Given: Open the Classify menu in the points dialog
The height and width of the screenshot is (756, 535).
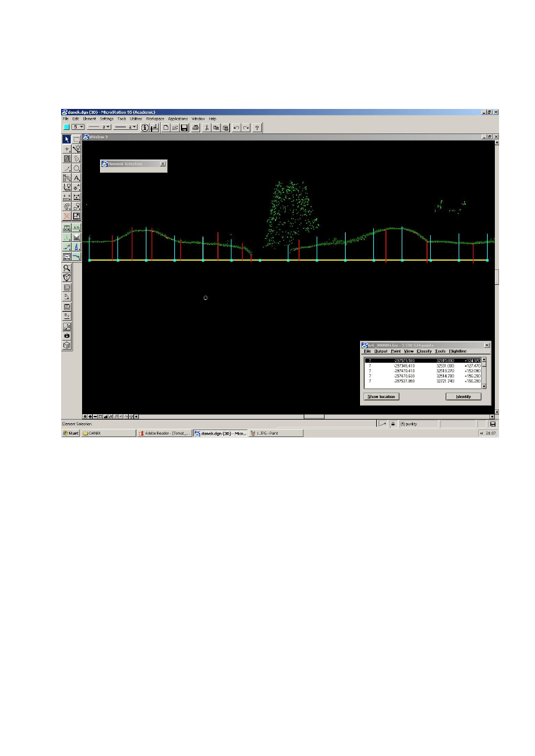Looking at the screenshot, I should tap(425, 351).
